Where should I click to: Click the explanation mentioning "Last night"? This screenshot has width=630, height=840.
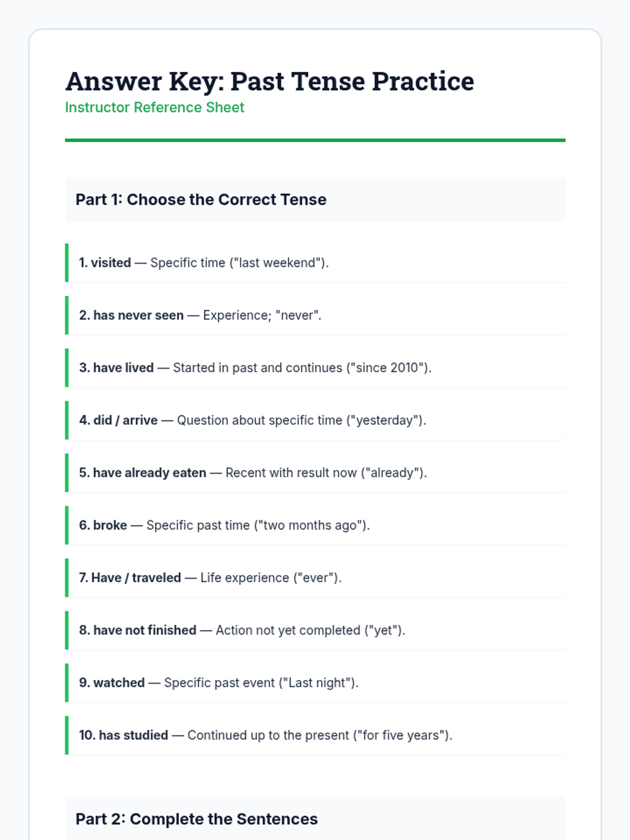(x=261, y=682)
